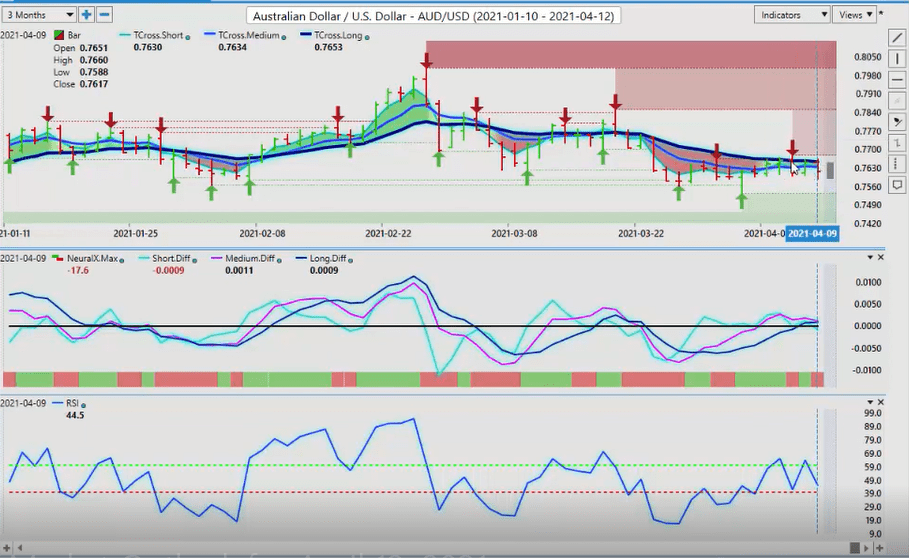Click the Long.Diff legend label
Image resolution: width=909 pixels, height=558 pixels.
(x=328, y=258)
